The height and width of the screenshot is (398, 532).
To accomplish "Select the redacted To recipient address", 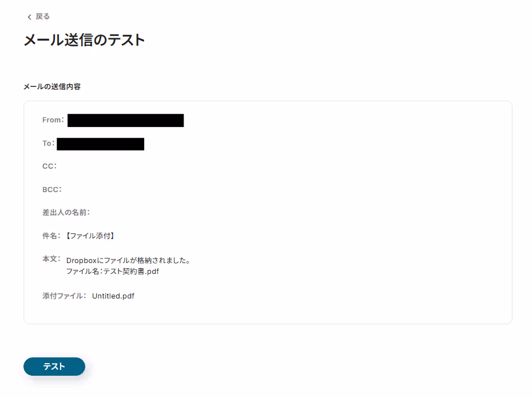I will (101, 144).
